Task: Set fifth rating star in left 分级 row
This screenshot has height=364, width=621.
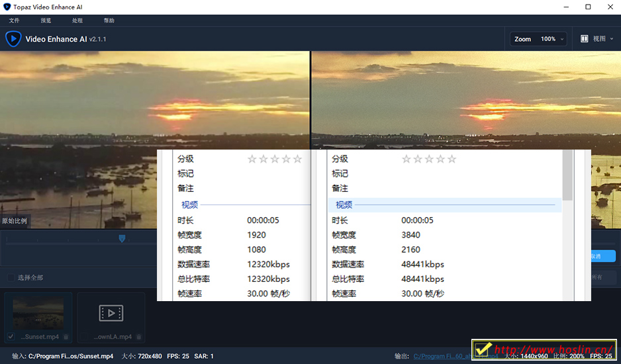Action: 297,159
